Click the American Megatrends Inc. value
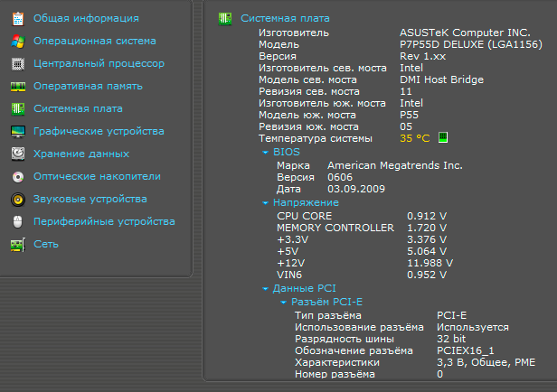Viewport: 557px width, 392px height. [x=394, y=165]
